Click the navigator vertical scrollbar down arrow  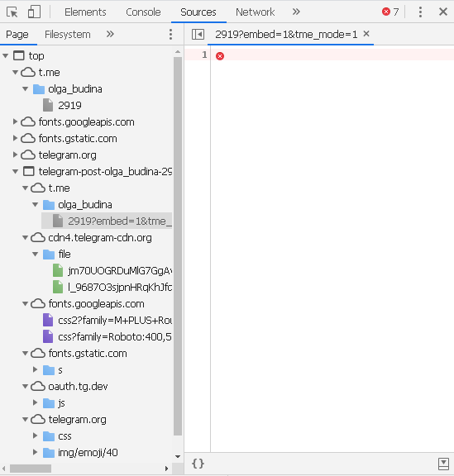pyautogui.click(x=178, y=456)
